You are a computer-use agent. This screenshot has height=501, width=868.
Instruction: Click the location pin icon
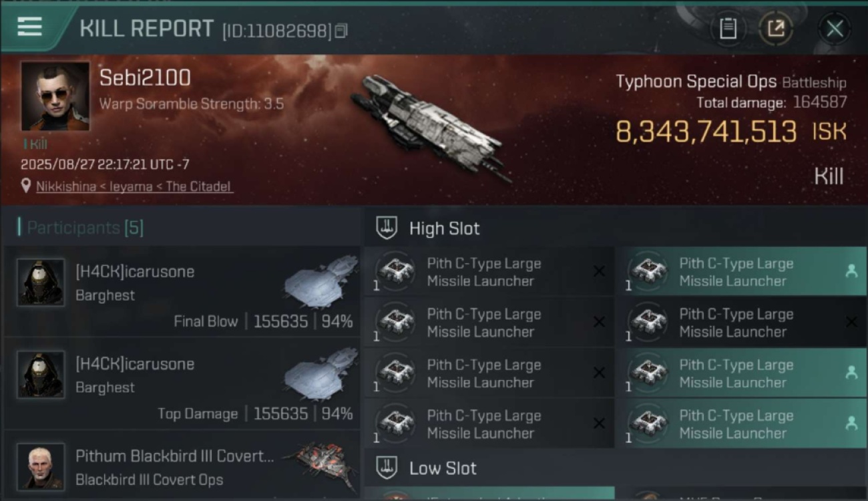tap(26, 186)
